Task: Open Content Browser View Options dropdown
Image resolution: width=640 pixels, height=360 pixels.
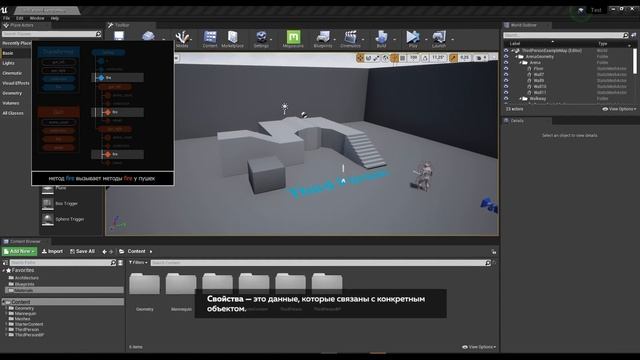Action: point(479,347)
